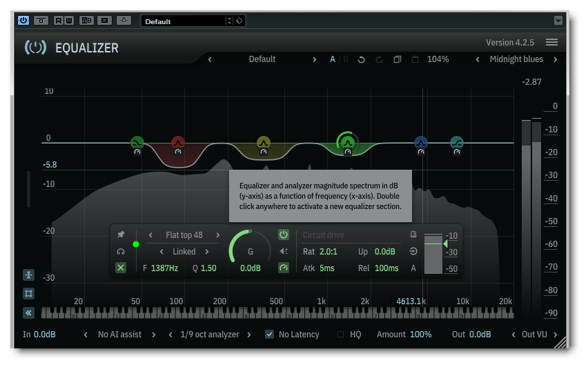This screenshot has height=367, width=588.
Task: Select the teal high-shelf band node
Action: 456,142
